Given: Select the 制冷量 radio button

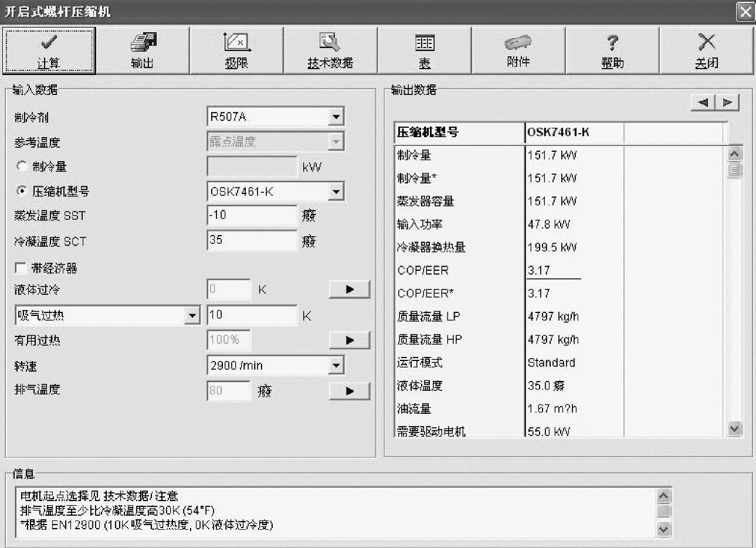Looking at the screenshot, I should pos(22,166).
